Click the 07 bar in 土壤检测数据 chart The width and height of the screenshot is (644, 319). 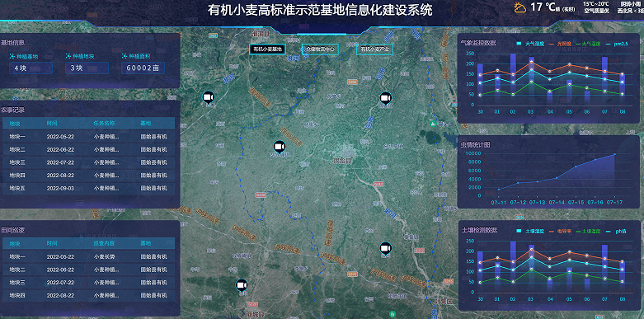click(x=604, y=269)
